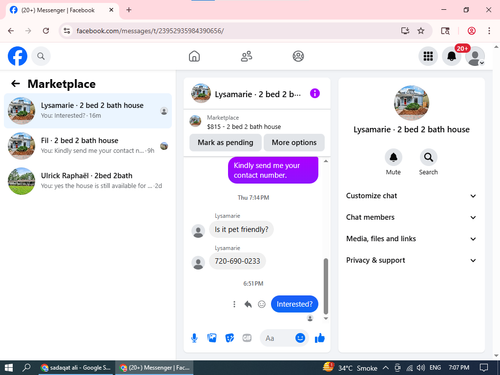Open the Facebook search magnifier icon

coord(41,56)
